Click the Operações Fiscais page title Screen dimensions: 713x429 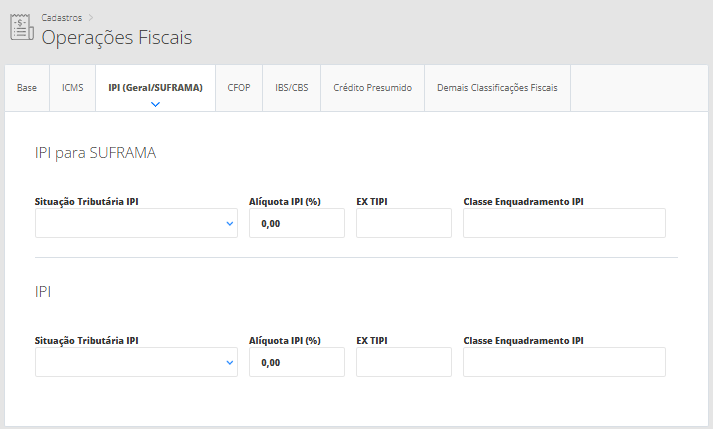[x=116, y=38]
